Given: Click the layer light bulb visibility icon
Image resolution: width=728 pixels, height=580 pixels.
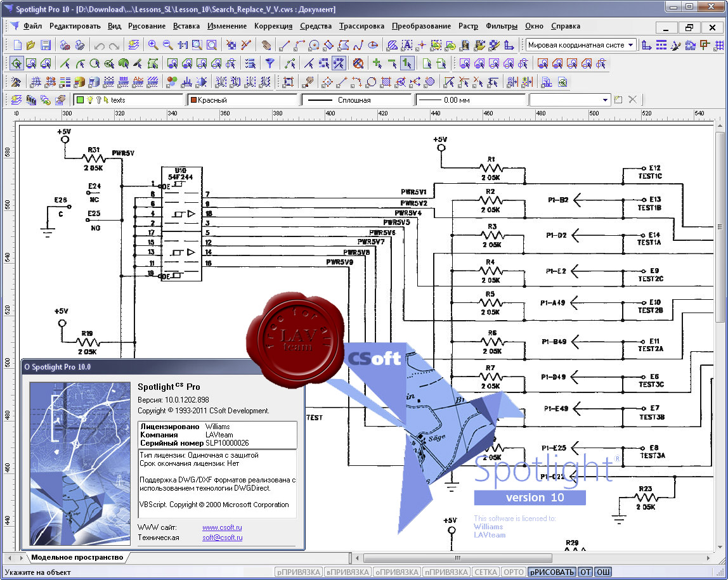Looking at the screenshot, I should coord(89,100).
